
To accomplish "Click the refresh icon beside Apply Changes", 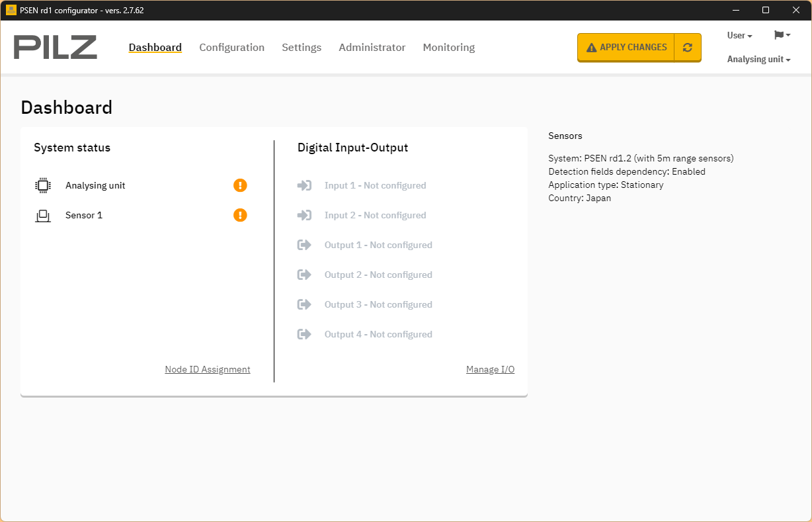I will click(x=688, y=48).
